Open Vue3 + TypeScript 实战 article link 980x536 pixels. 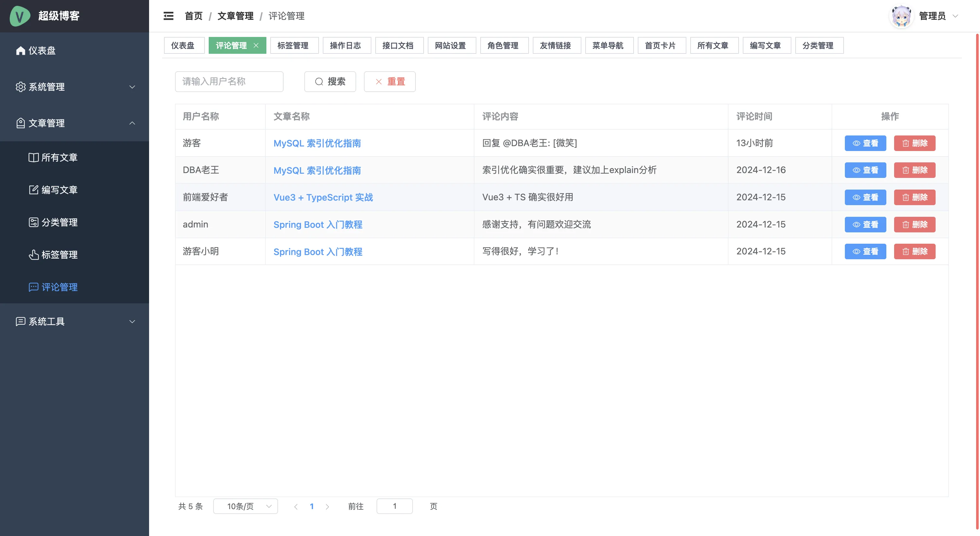[323, 197]
